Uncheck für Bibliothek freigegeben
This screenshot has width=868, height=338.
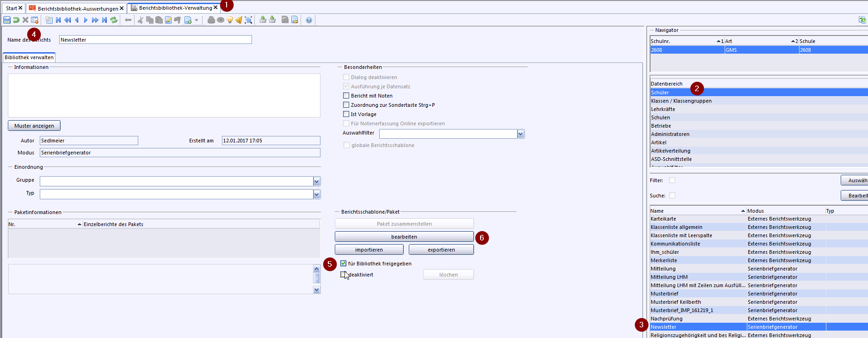343,264
